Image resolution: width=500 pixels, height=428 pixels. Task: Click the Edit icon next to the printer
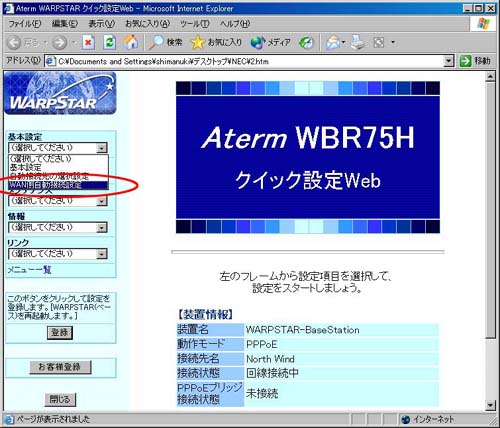[379, 42]
